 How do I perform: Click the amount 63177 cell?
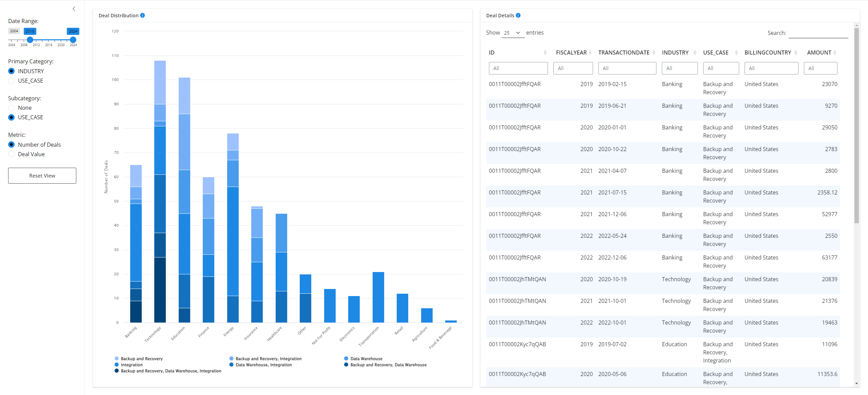pyautogui.click(x=829, y=257)
